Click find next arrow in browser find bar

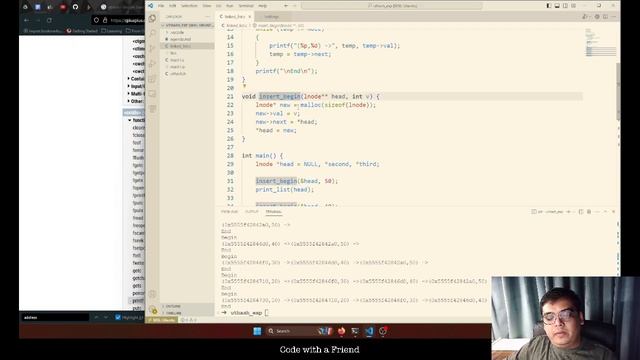(105, 317)
